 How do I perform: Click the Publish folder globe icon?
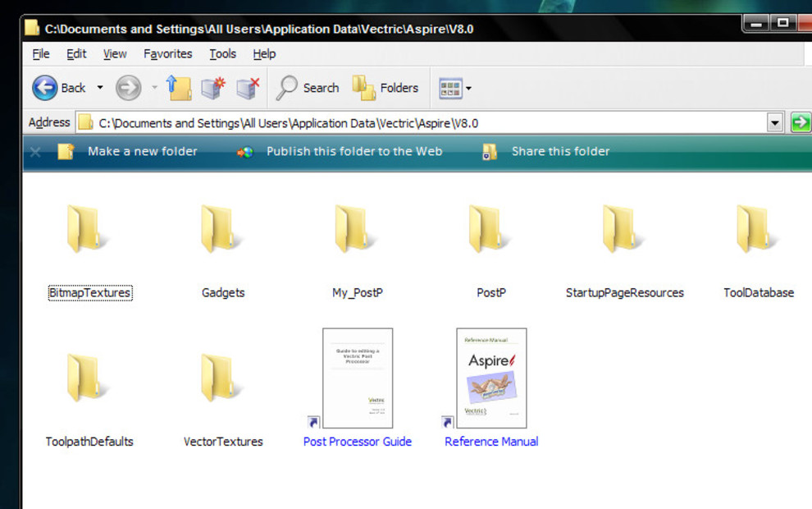coord(245,152)
